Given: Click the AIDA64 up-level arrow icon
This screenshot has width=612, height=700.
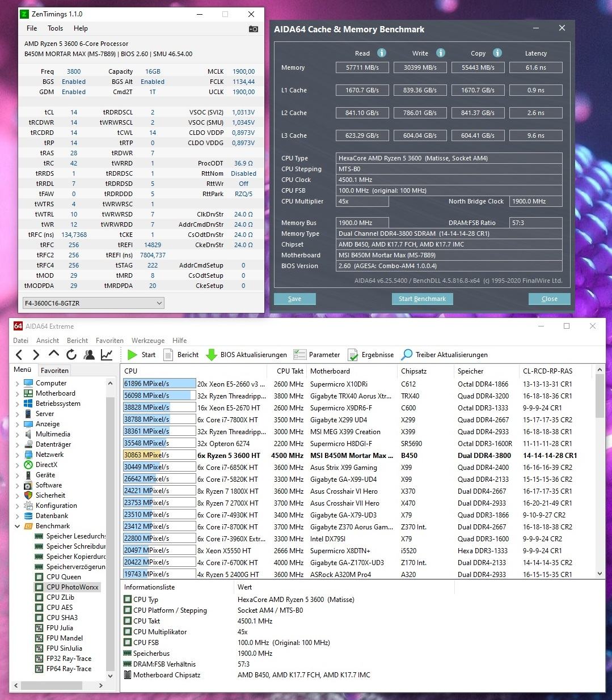Looking at the screenshot, I should [x=54, y=354].
